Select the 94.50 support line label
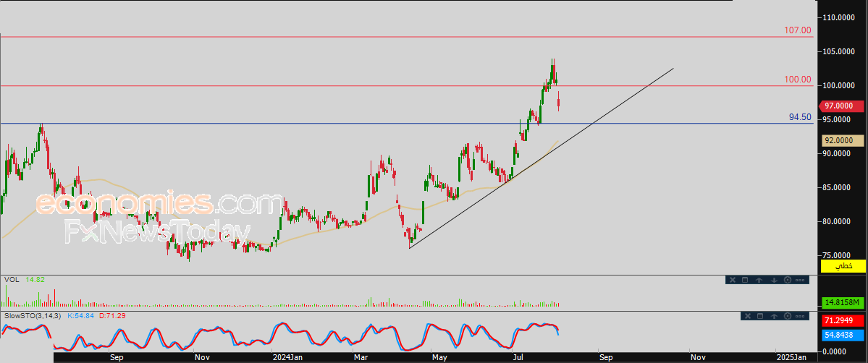This screenshot has width=868, height=363. pos(800,116)
